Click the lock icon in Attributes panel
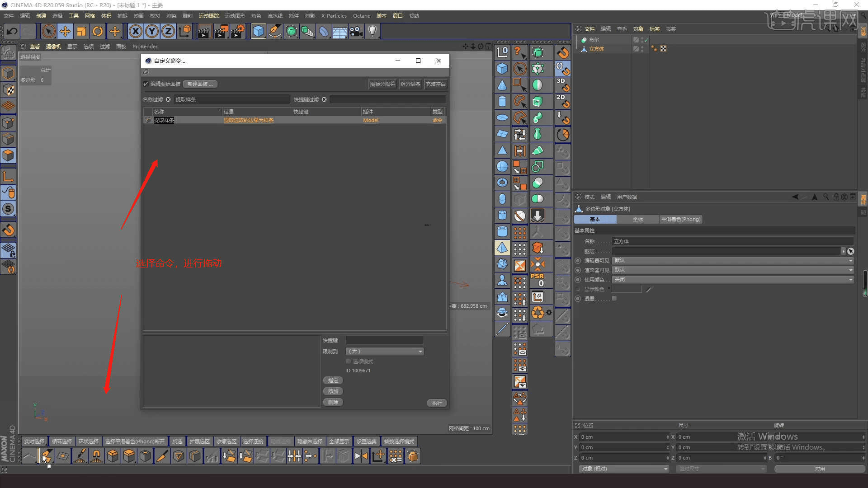This screenshot has width=868, height=488. 836,197
